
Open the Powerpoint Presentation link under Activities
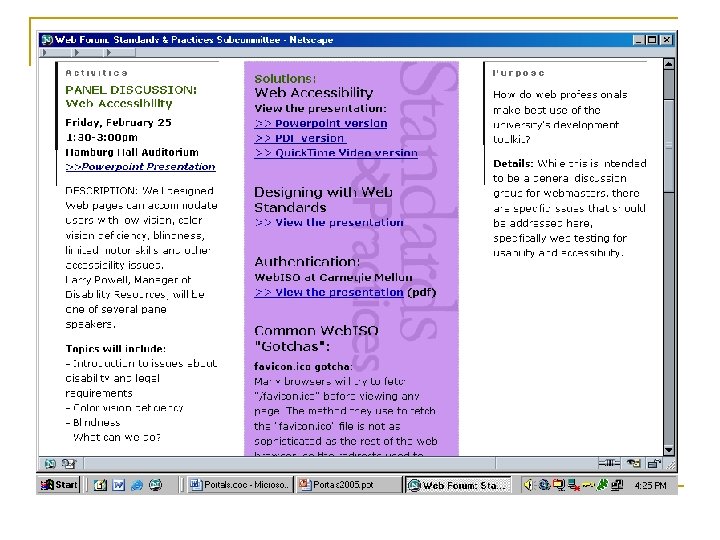[141, 167]
